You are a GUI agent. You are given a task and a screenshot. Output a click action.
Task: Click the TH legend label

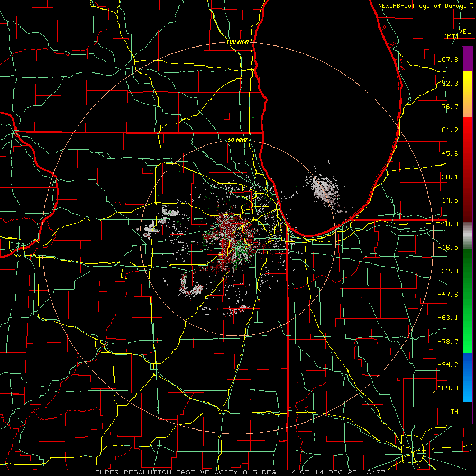click(x=454, y=412)
